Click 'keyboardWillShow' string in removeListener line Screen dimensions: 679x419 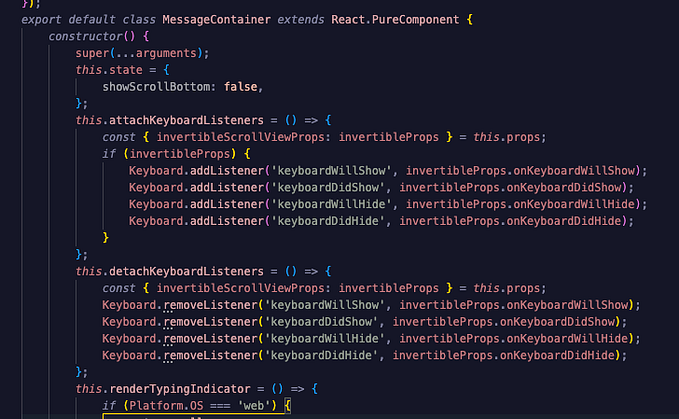[324, 305]
